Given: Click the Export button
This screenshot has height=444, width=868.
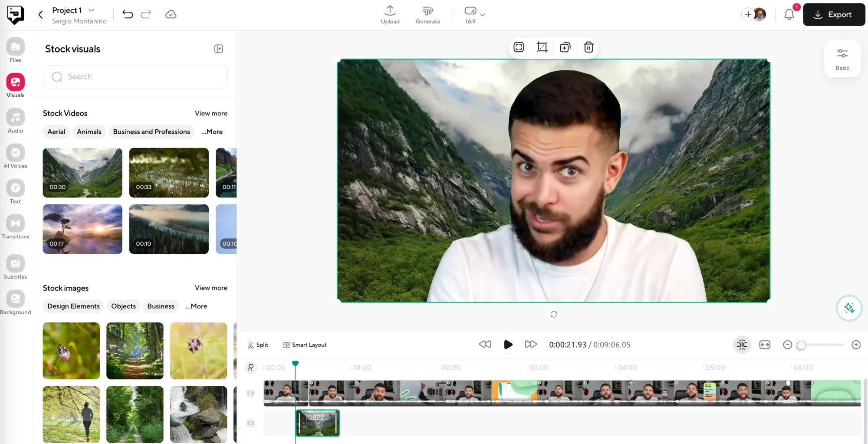Looking at the screenshot, I should pyautogui.click(x=834, y=14).
